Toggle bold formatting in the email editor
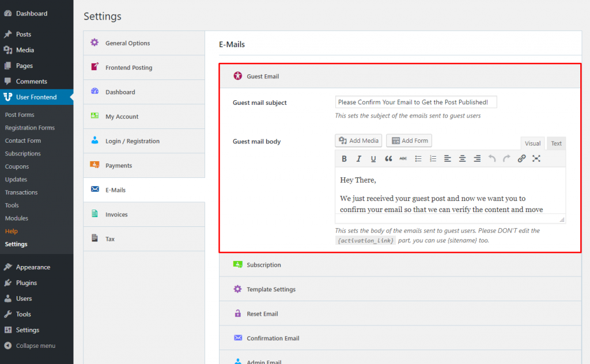 tap(345, 158)
